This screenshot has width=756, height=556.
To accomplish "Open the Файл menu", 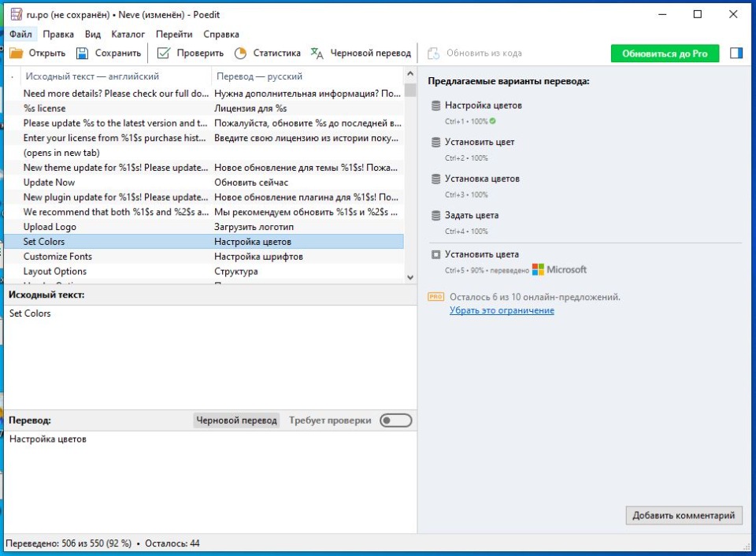I will tap(20, 35).
